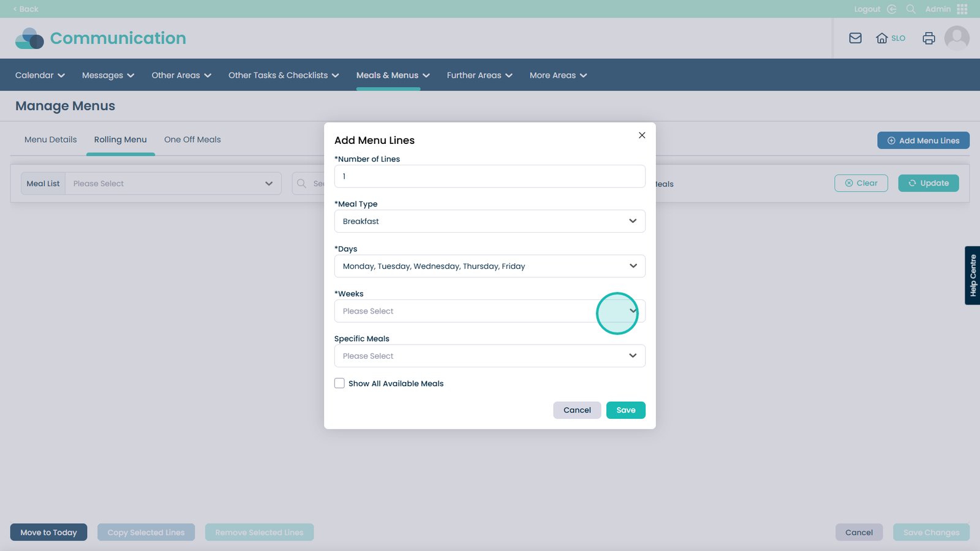This screenshot has width=980, height=551.
Task: Expand the Meal Type dropdown
Action: [x=489, y=221]
